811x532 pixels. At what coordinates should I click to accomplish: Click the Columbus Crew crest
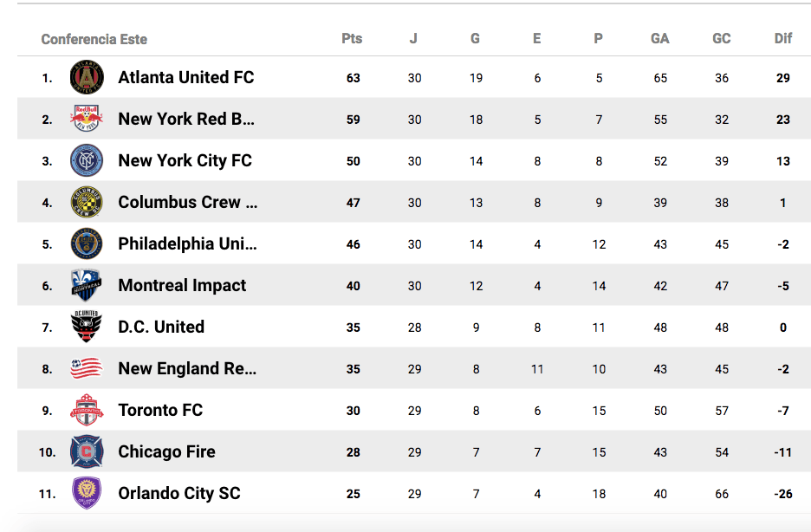click(x=86, y=203)
